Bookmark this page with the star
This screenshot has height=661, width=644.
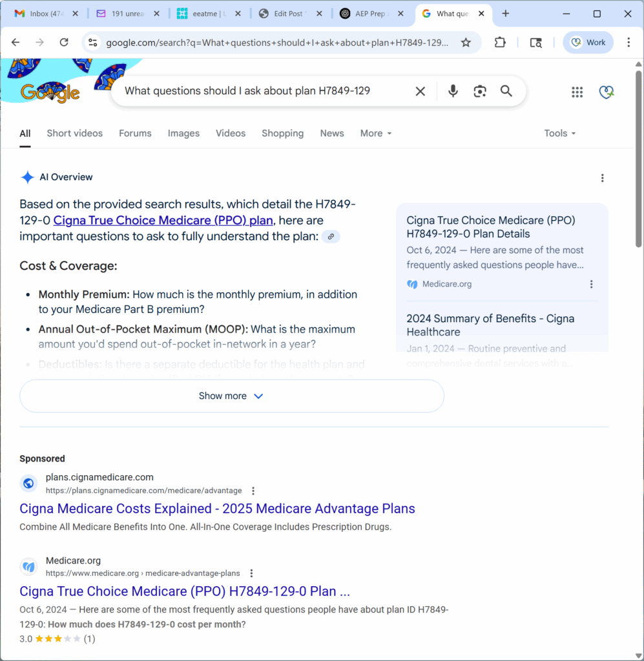click(x=466, y=43)
